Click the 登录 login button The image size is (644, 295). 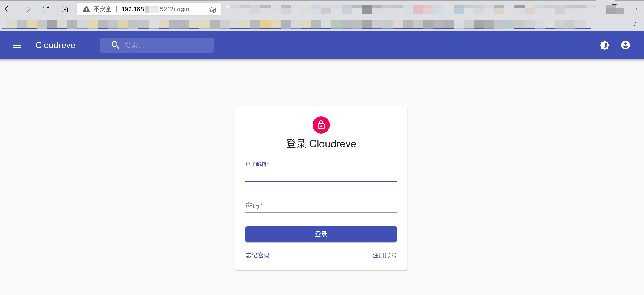(x=321, y=234)
